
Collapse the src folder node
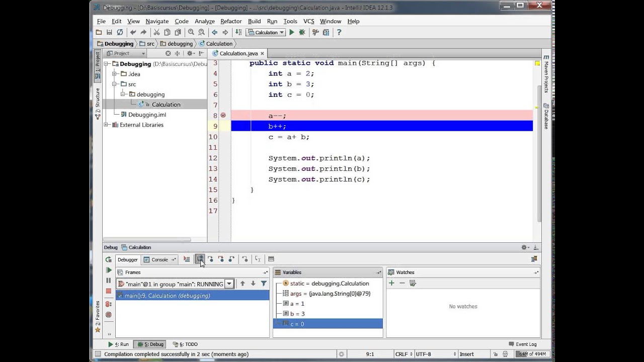pos(115,84)
